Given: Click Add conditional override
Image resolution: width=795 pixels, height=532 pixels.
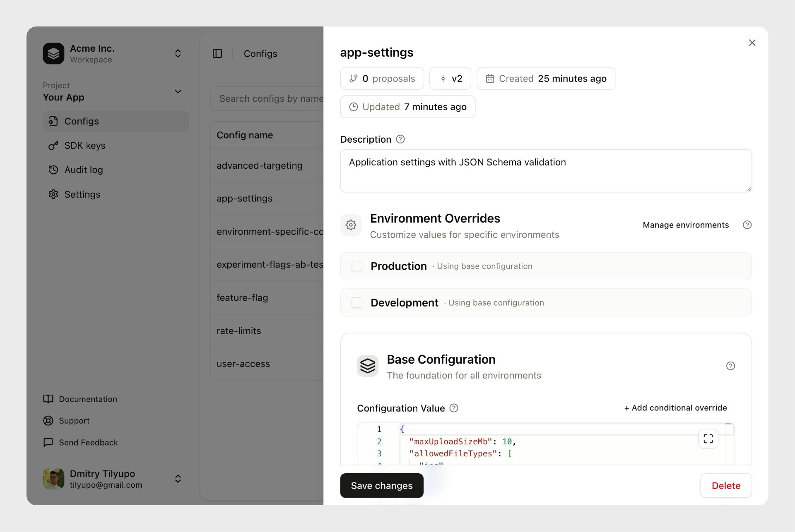Looking at the screenshot, I should [x=675, y=408].
